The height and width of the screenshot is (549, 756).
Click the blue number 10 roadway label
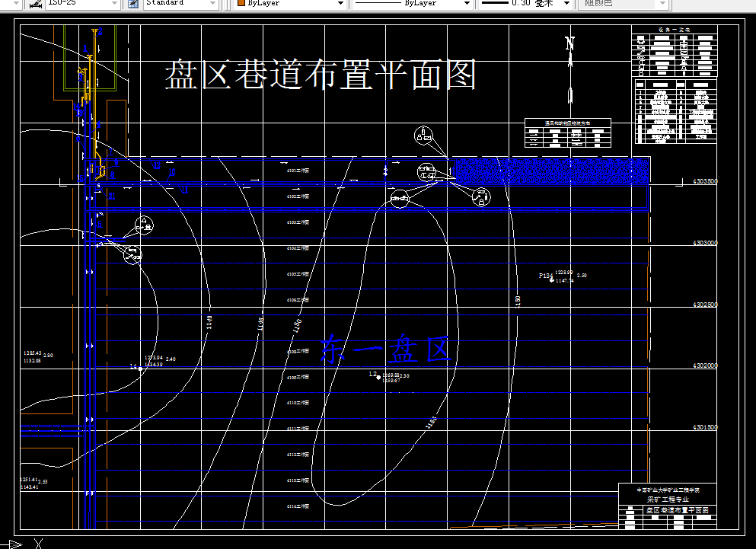[x=171, y=172]
